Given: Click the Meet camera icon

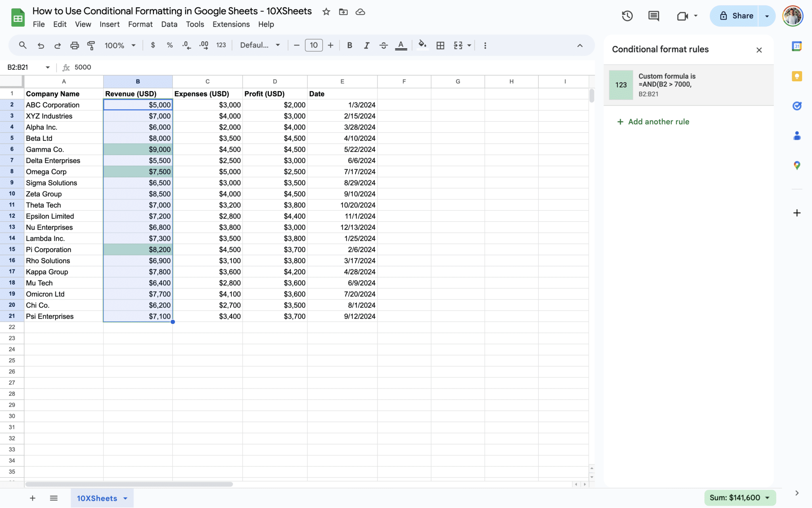Looking at the screenshot, I should (682, 16).
